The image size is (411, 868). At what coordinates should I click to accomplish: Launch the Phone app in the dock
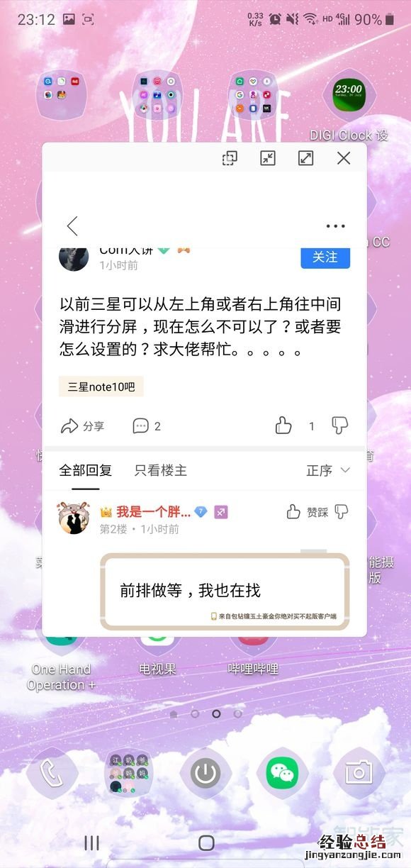click(x=52, y=773)
